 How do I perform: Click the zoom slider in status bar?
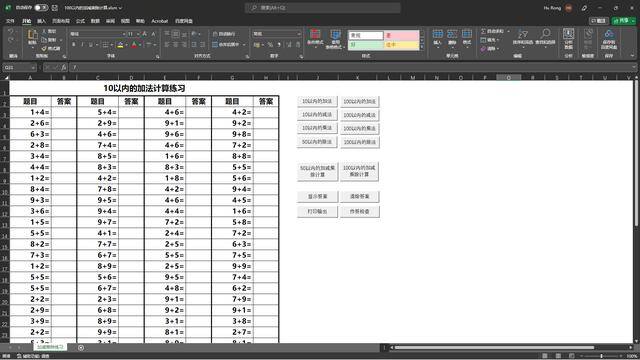point(601,356)
